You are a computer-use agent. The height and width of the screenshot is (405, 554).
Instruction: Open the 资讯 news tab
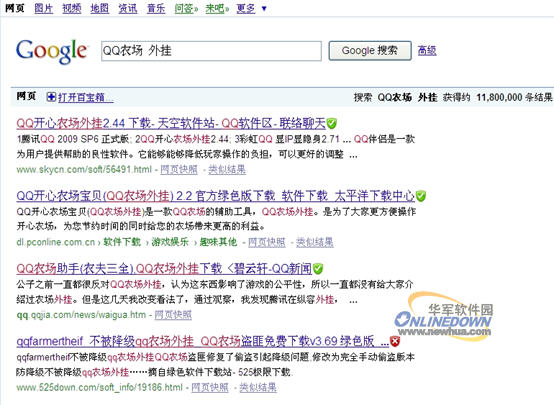pyautogui.click(x=128, y=8)
